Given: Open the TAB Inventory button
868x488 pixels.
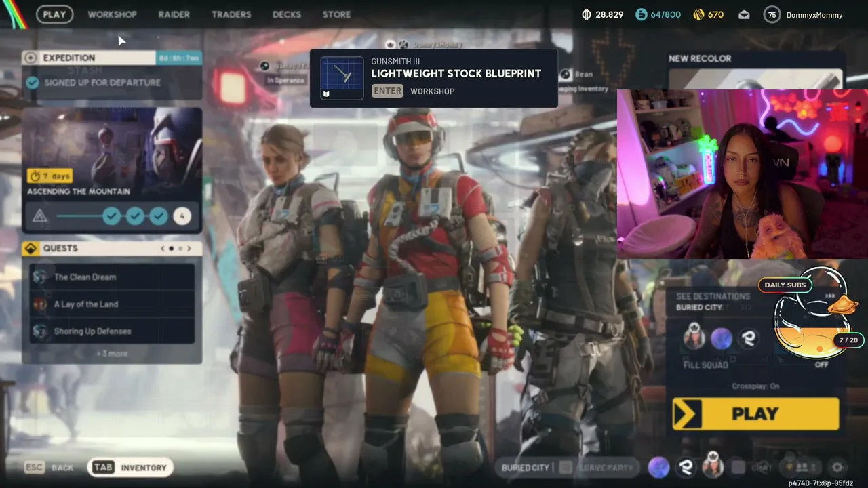Looking at the screenshot, I should pos(130,468).
